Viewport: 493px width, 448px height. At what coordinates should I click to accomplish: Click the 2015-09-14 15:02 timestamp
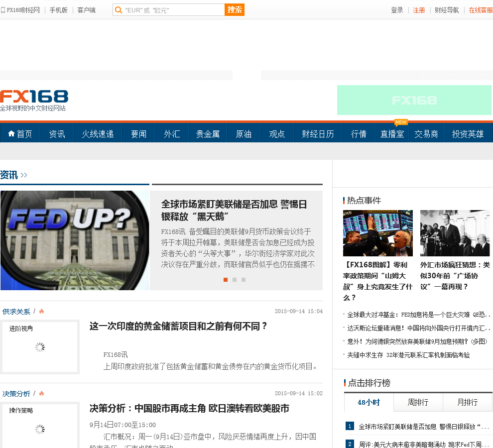point(299,393)
